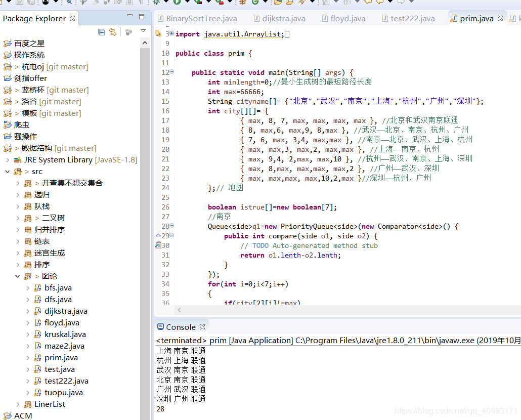Open dijkstra.java in Package Explorer tree

point(66,311)
